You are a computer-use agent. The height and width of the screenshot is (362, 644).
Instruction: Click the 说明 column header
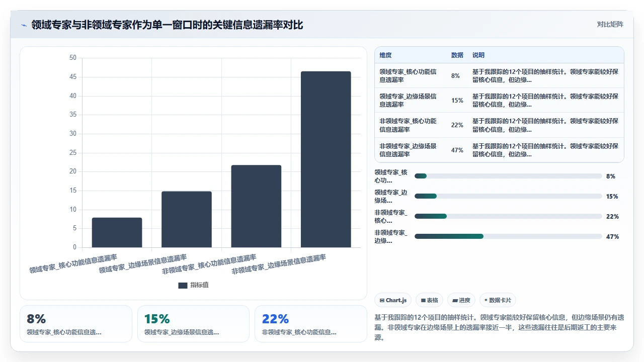pyautogui.click(x=478, y=55)
